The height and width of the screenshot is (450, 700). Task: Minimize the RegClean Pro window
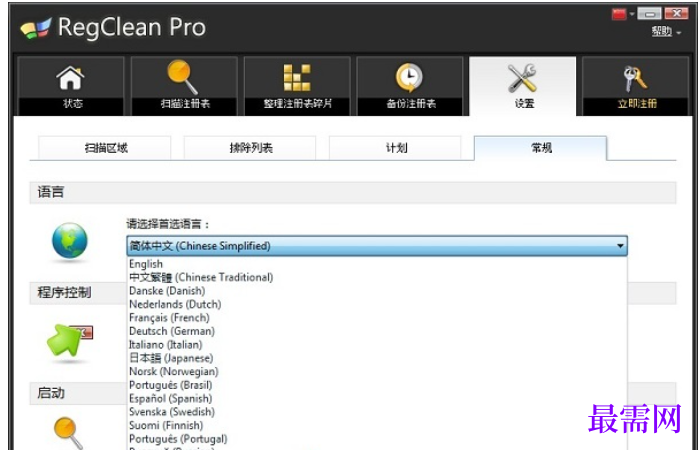649,14
